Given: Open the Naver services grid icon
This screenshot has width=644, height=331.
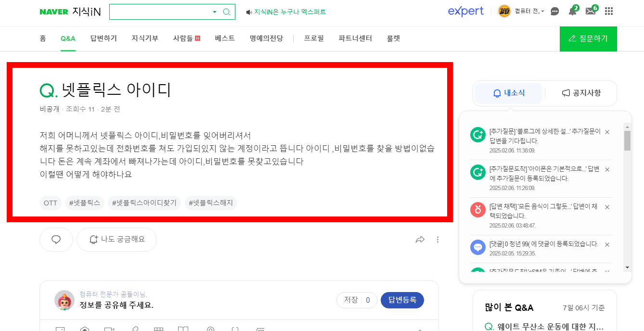Looking at the screenshot, I should point(609,11).
